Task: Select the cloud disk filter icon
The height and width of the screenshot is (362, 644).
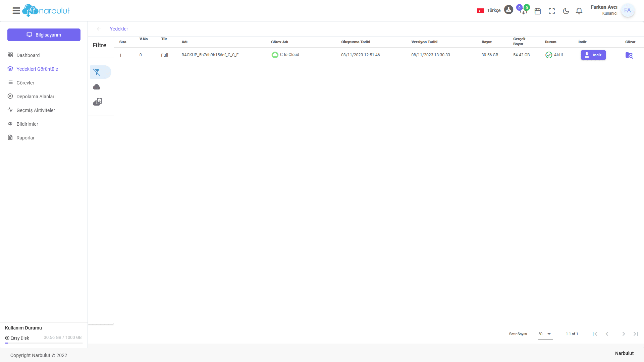Action: pos(97,102)
